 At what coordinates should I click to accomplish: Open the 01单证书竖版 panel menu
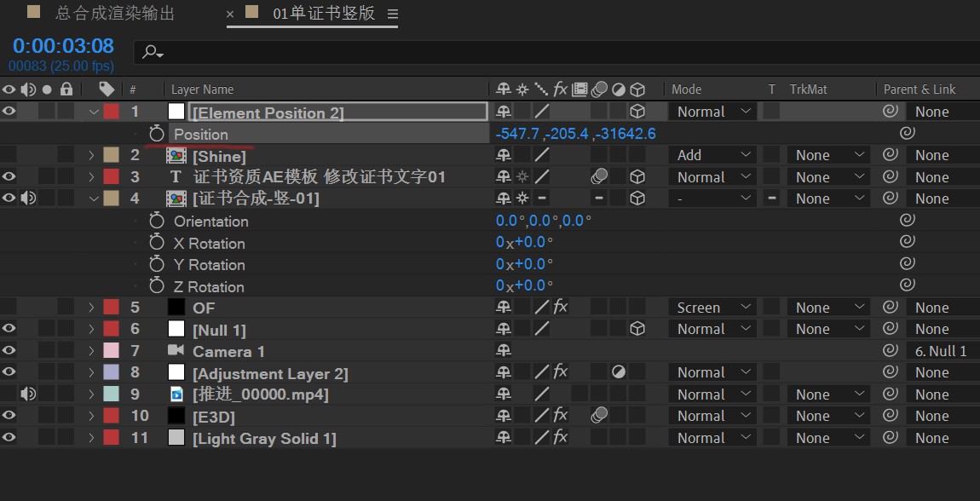pyautogui.click(x=393, y=14)
